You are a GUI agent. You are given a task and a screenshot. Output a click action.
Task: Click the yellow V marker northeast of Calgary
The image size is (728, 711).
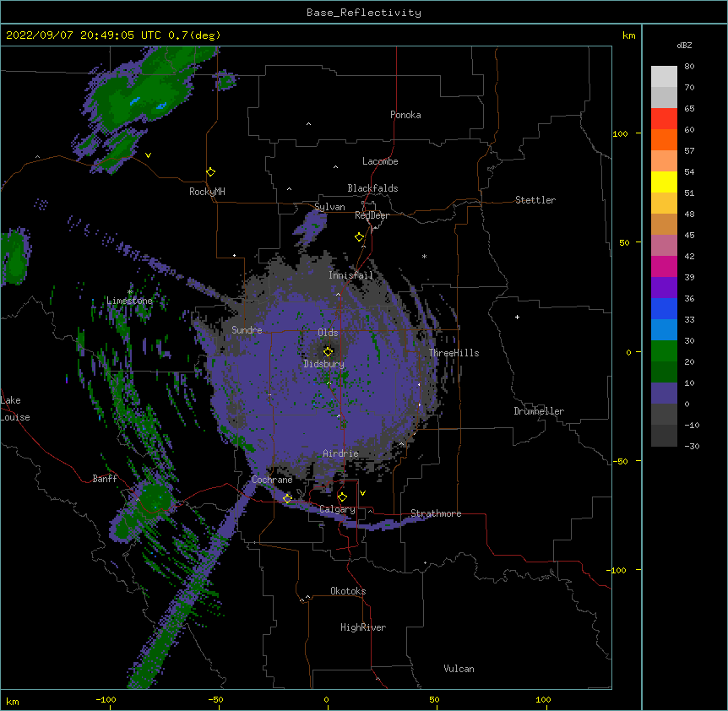(362, 493)
